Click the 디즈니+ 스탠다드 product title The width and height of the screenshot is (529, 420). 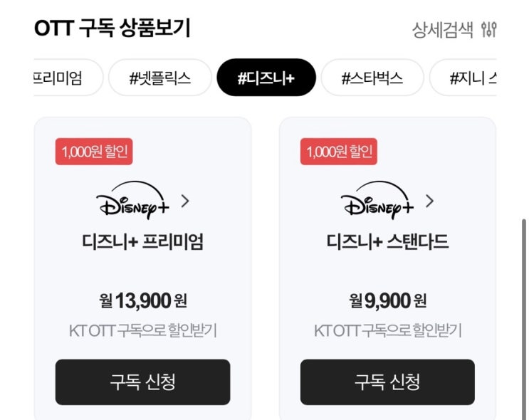387,242
